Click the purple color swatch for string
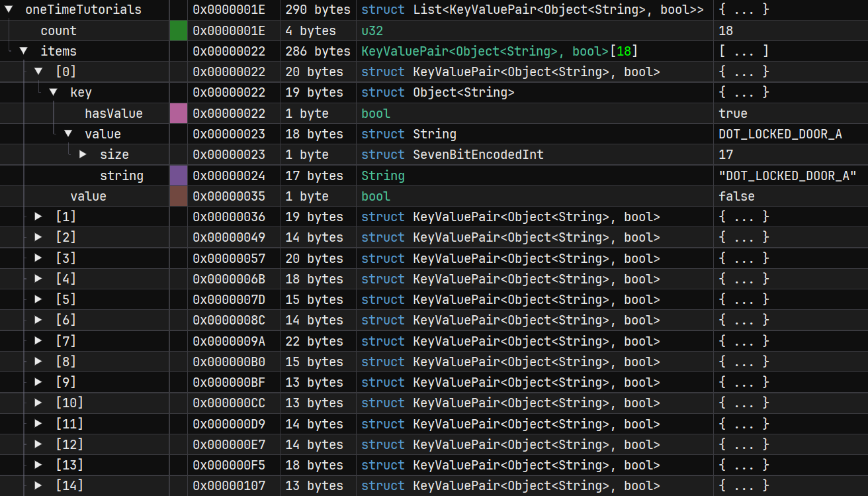The image size is (868, 496). [x=179, y=175]
